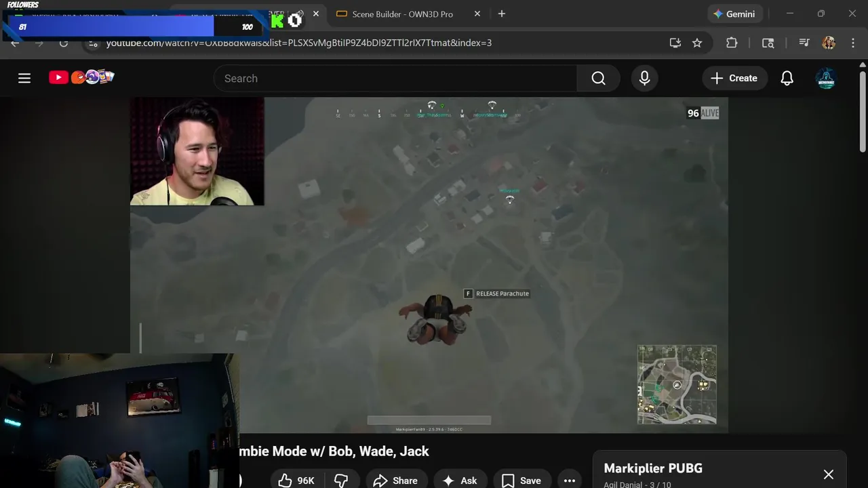Open YouTube notifications bell

coord(787,79)
